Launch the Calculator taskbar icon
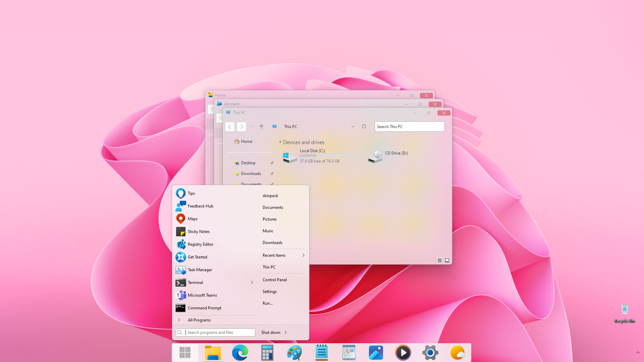 (267, 353)
